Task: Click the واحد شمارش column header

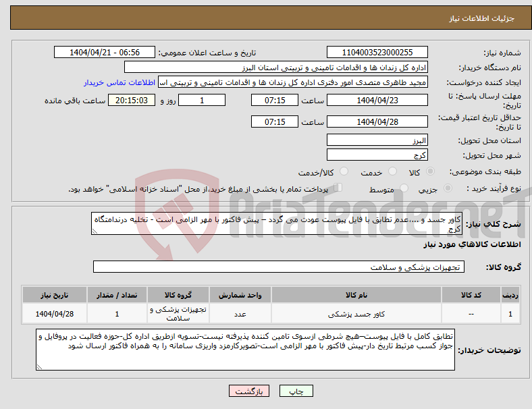Action: tap(240, 295)
